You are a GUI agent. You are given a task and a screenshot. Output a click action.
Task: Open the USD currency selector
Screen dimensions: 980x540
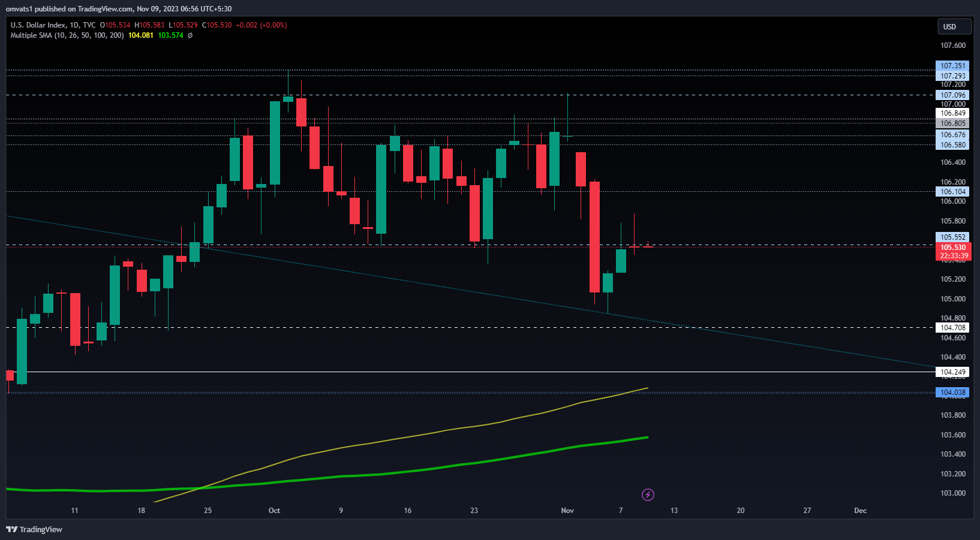pos(954,26)
